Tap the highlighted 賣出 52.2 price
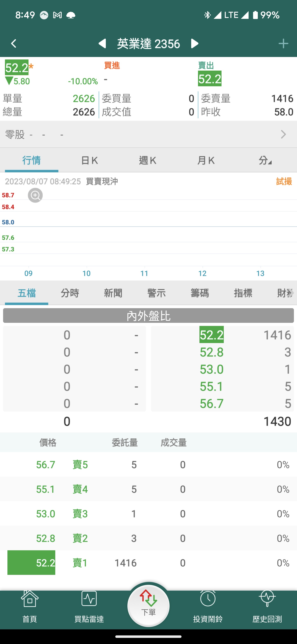 click(x=210, y=78)
